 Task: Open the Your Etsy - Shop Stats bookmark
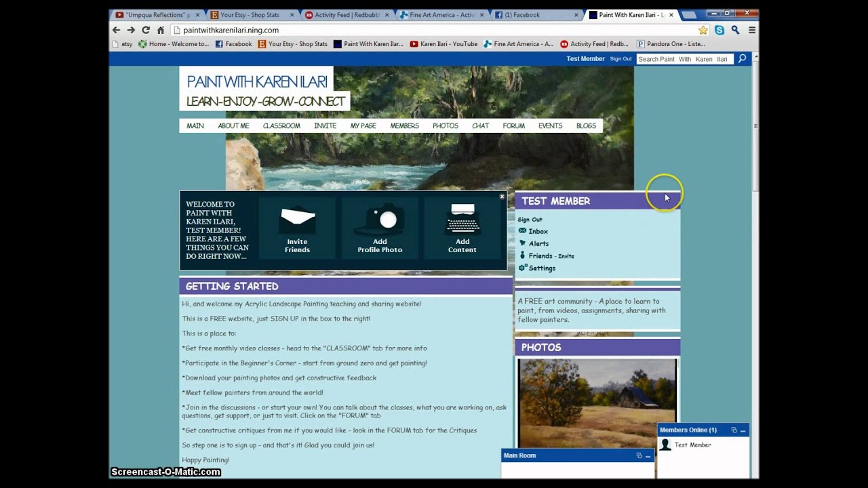point(292,44)
